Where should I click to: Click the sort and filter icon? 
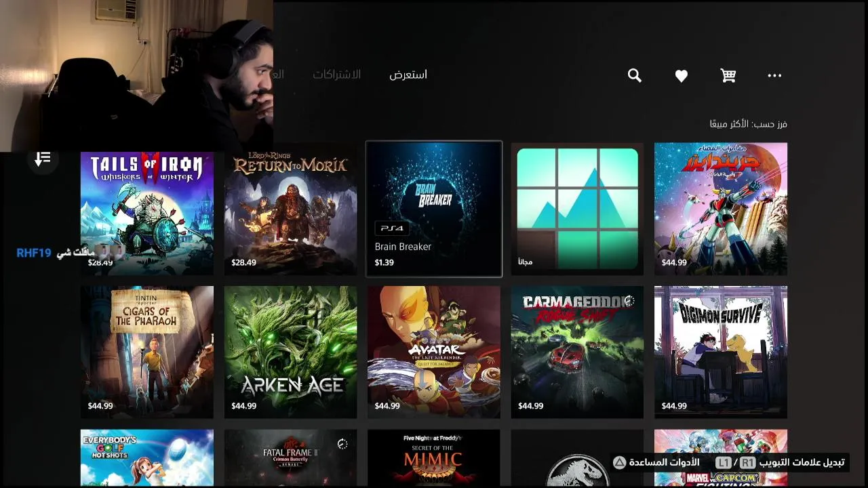43,159
